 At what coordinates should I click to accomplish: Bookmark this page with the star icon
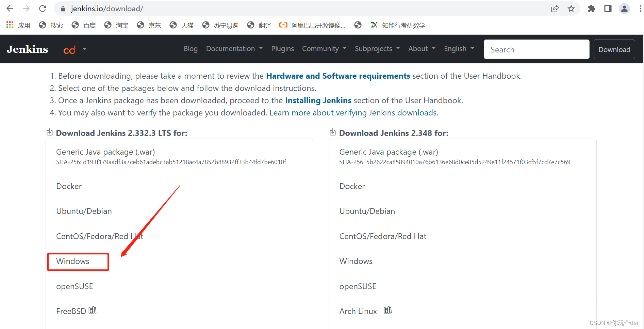pos(571,9)
